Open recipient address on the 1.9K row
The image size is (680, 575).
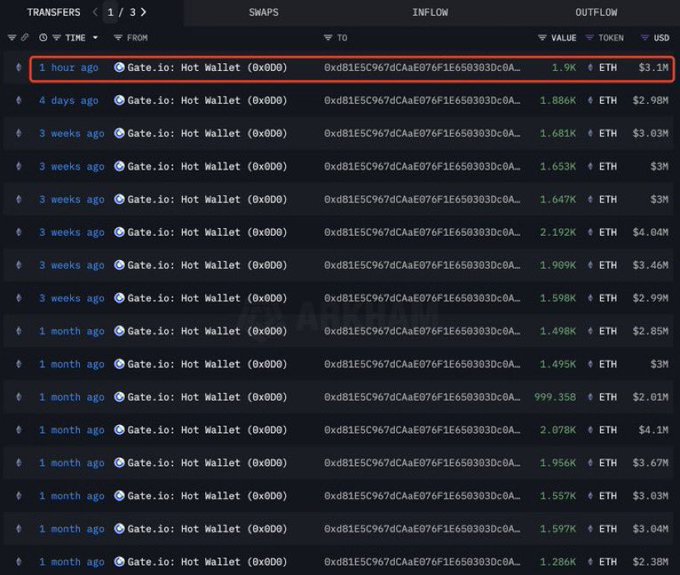(422, 67)
